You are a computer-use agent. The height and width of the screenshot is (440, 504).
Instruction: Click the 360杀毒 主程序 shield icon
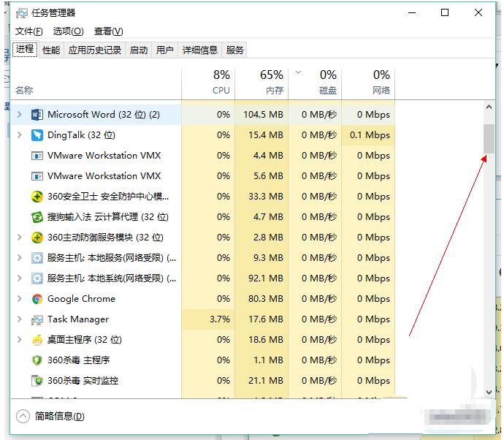coord(37,360)
